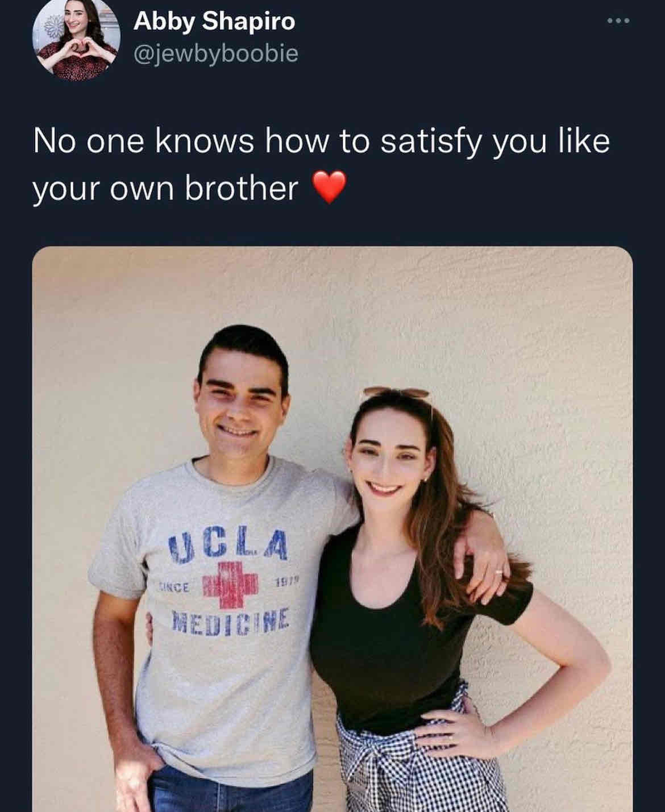This screenshot has width=665, height=812.
Task: Click the "SINCE" text on the shirt
Action: tap(174, 587)
